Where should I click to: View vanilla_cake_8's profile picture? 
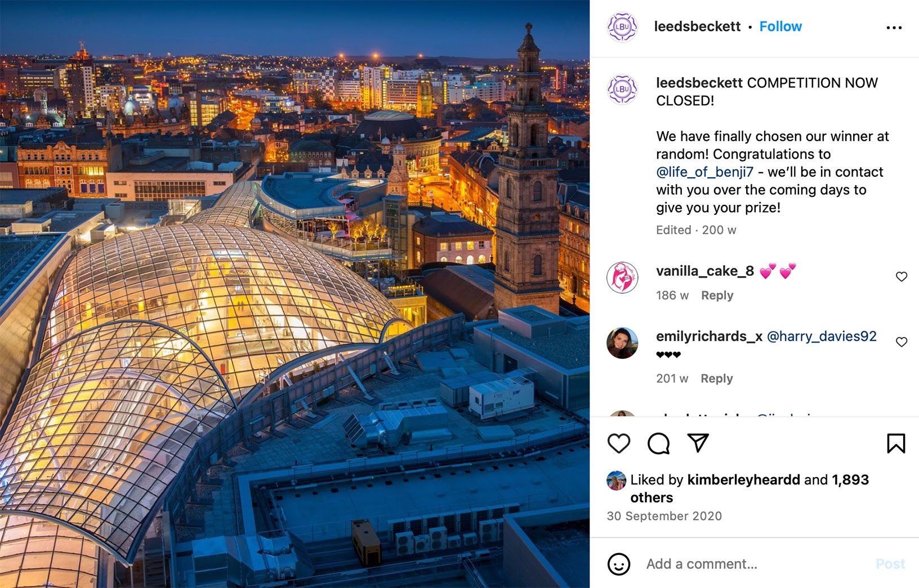point(622,277)
